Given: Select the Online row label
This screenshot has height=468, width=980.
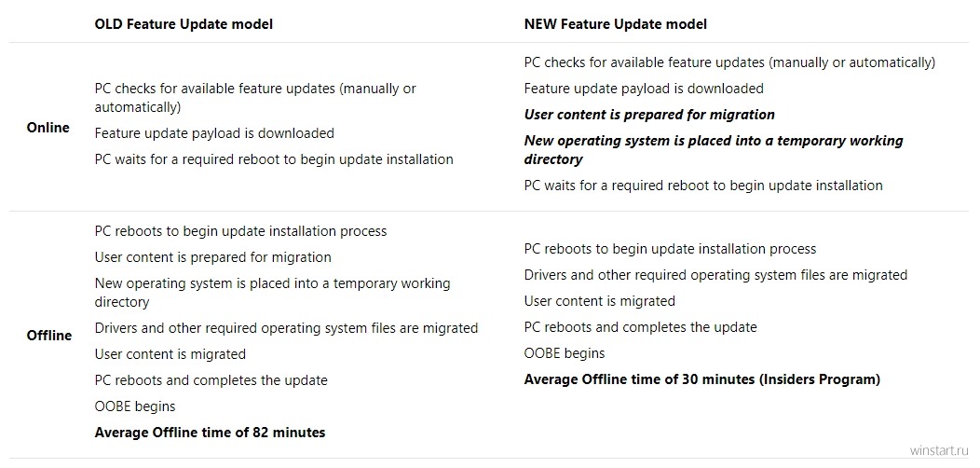Looking at the screenshot, I should (48, 128).
